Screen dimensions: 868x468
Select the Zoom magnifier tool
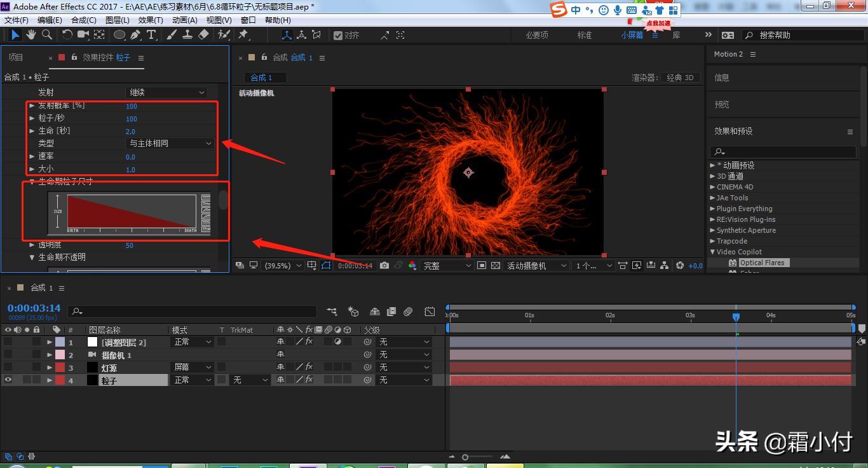46,35
